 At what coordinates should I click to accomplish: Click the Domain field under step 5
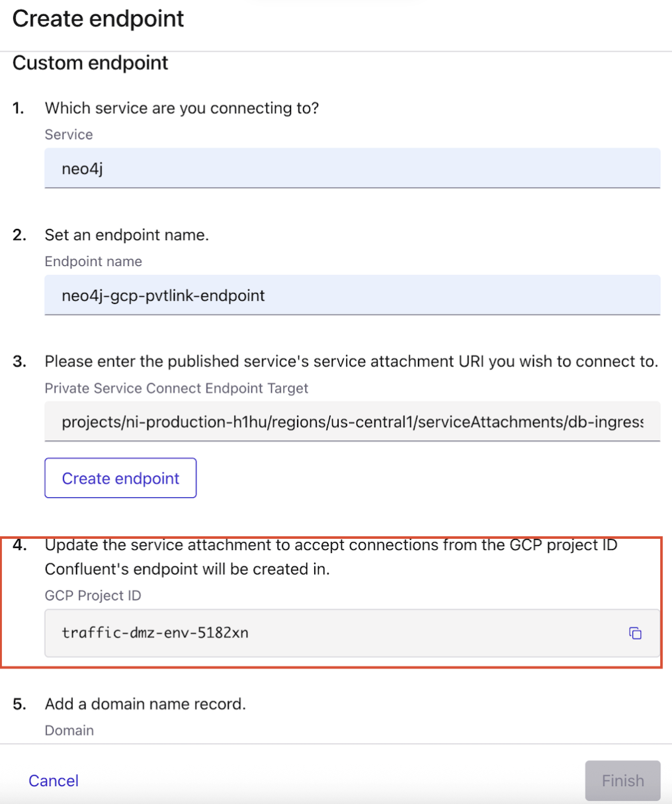pyautogui.click(x=69, y=730)
